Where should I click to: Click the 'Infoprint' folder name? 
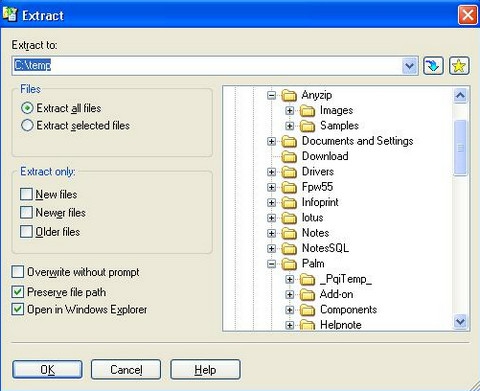320,202
